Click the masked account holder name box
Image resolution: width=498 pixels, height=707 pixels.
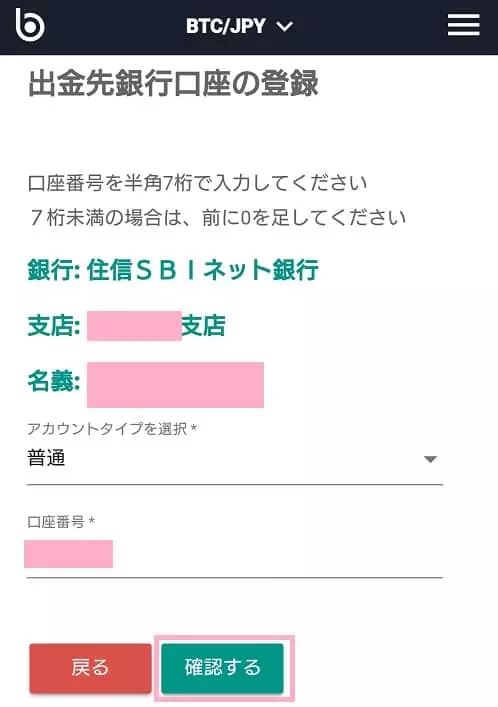(175, 385)
